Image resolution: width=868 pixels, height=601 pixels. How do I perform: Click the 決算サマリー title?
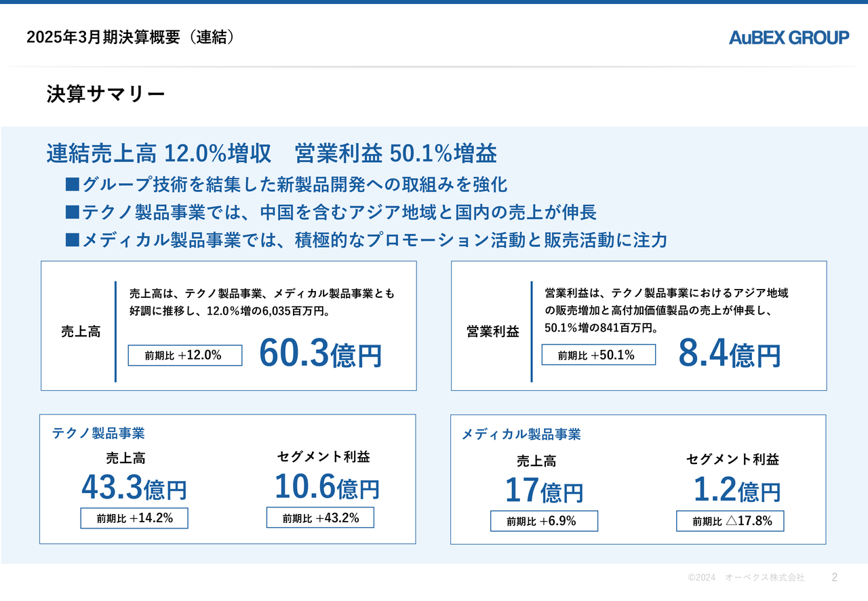106,94
